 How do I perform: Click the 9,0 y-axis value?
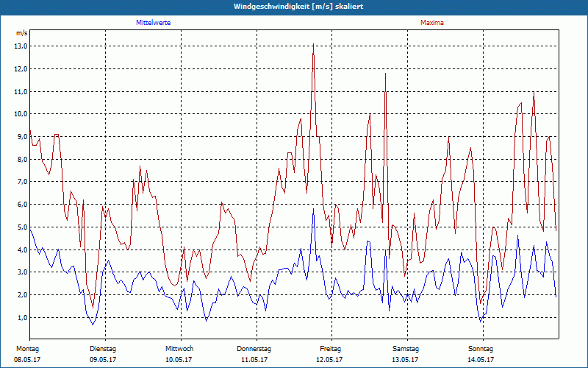pyautogui.click(x=23, y=137)
